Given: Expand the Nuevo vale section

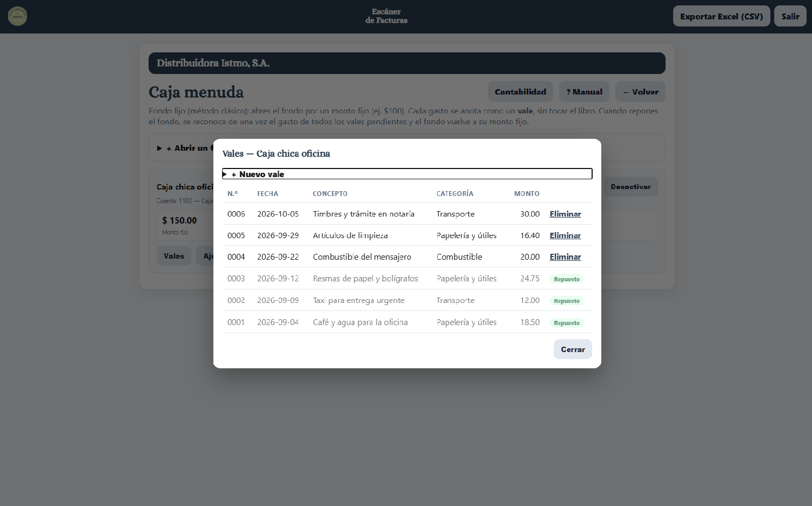Looking at the screenshot, I should pyautogui.click(x=407, y=174).
